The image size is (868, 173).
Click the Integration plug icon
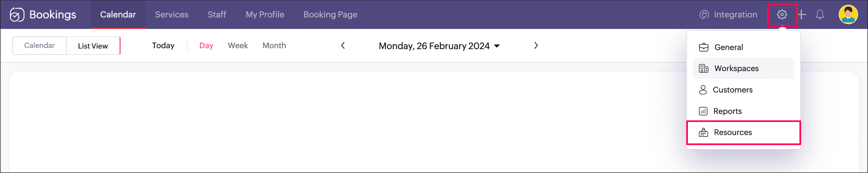coord(704,14)
